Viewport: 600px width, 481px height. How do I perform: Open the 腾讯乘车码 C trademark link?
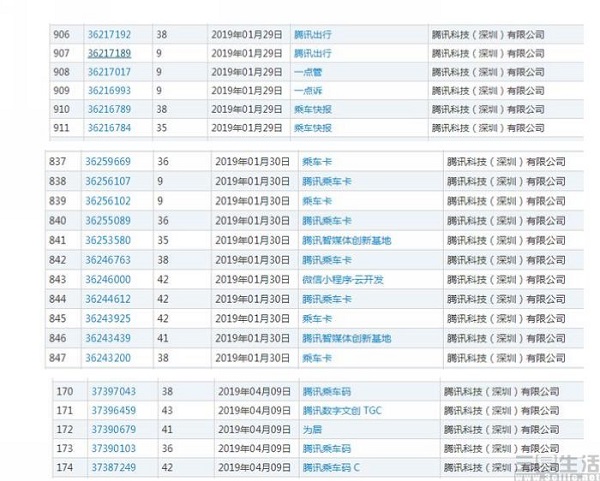(331, 466)
